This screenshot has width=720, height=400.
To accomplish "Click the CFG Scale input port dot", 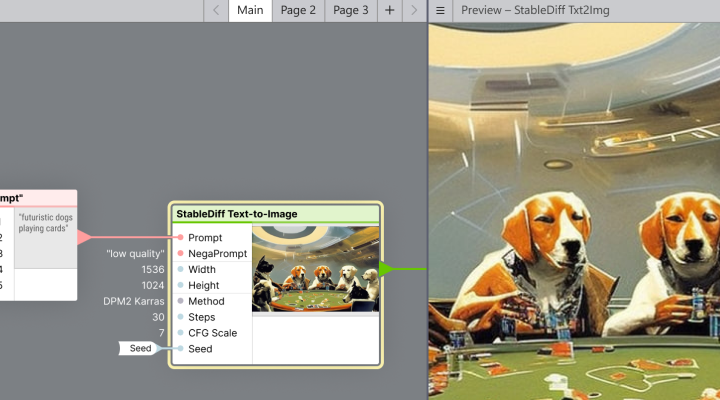I will pos(180,333).
